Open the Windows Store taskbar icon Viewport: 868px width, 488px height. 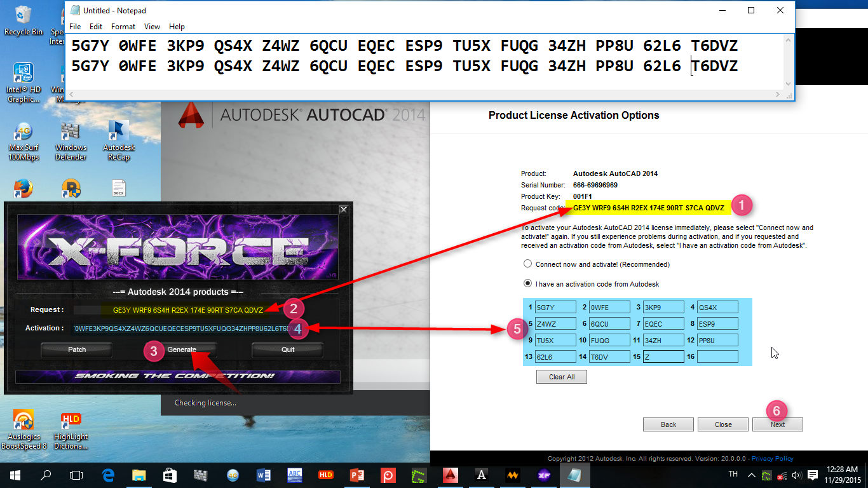click(170, 475)
